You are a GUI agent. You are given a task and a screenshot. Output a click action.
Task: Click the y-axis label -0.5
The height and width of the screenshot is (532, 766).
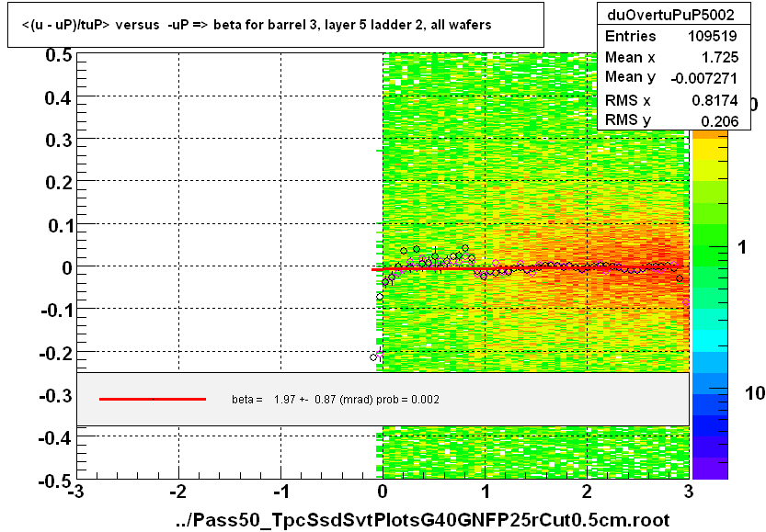point(56,481)
